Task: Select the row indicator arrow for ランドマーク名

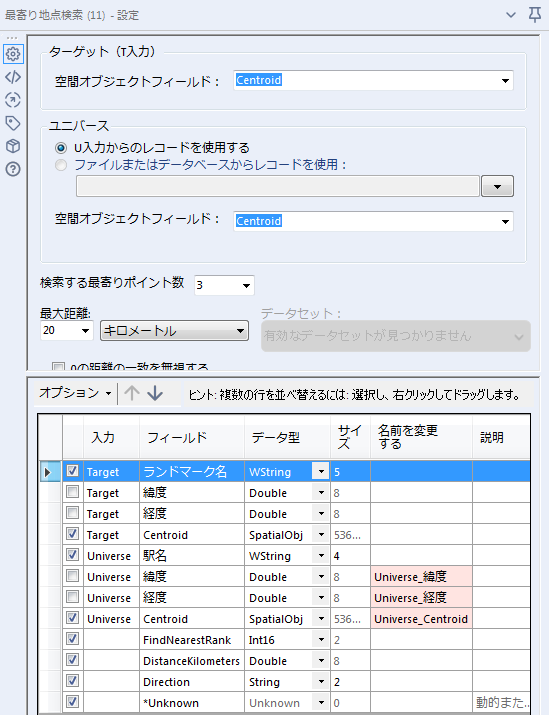Action: (x=47, y=471)
